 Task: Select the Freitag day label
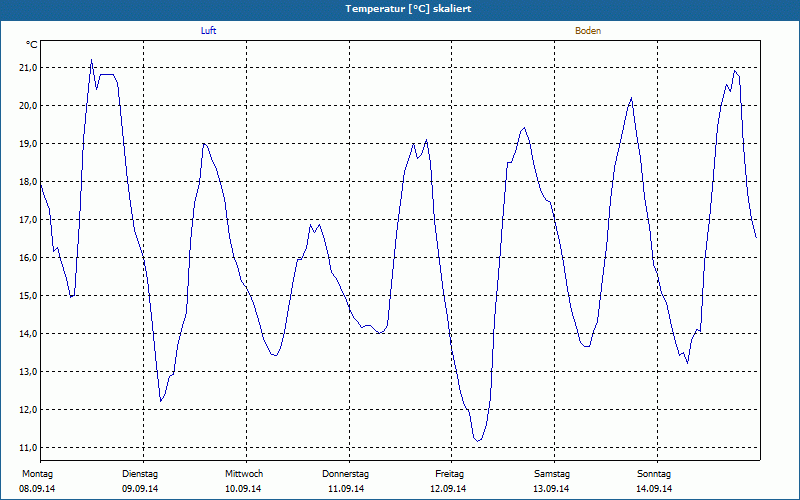pos(449,474)
